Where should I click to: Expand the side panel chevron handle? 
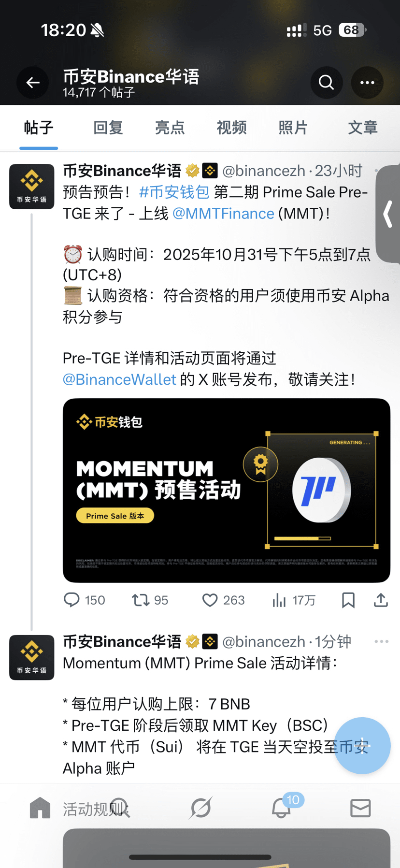(x=388, y=214)
